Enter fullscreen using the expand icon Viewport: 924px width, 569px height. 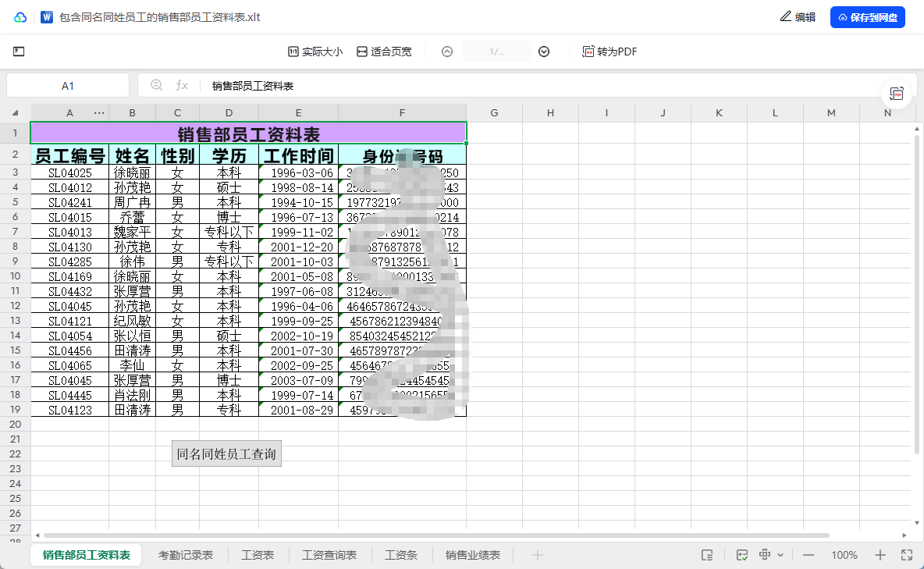pyautogui.click(x=907, y=554)
